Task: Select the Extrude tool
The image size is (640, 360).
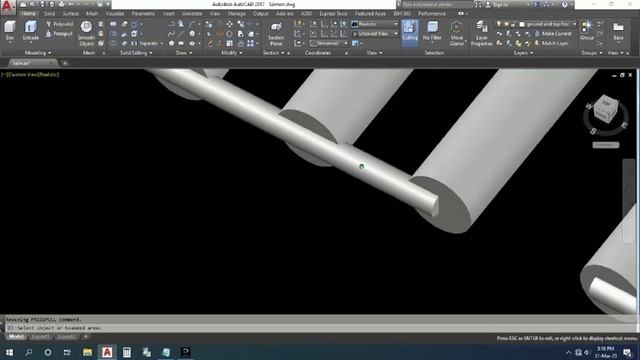Action: pyautogui.click(x=31, y=31)
